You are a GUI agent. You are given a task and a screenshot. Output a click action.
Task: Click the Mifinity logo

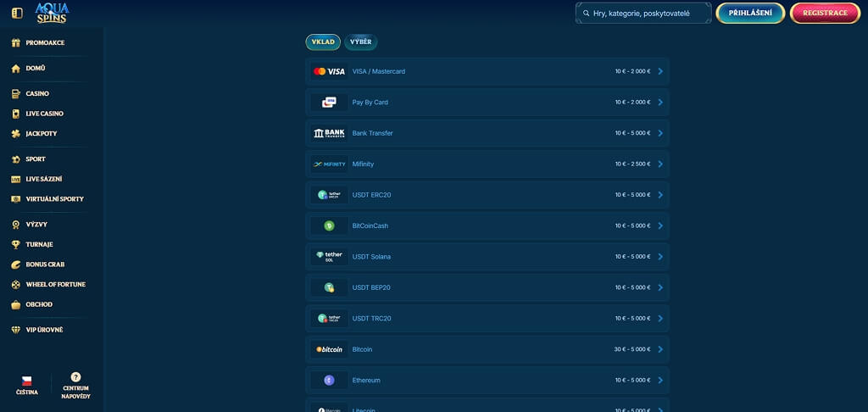[329, 164]
